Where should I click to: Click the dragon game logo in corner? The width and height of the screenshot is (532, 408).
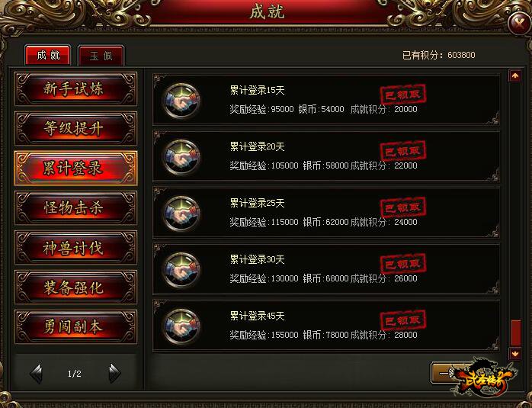tap(485, 377)
